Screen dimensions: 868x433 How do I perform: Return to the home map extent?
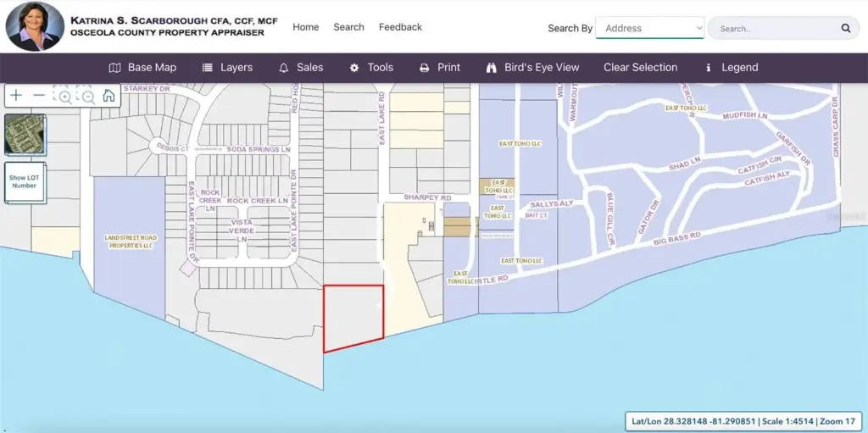[109, 95]
